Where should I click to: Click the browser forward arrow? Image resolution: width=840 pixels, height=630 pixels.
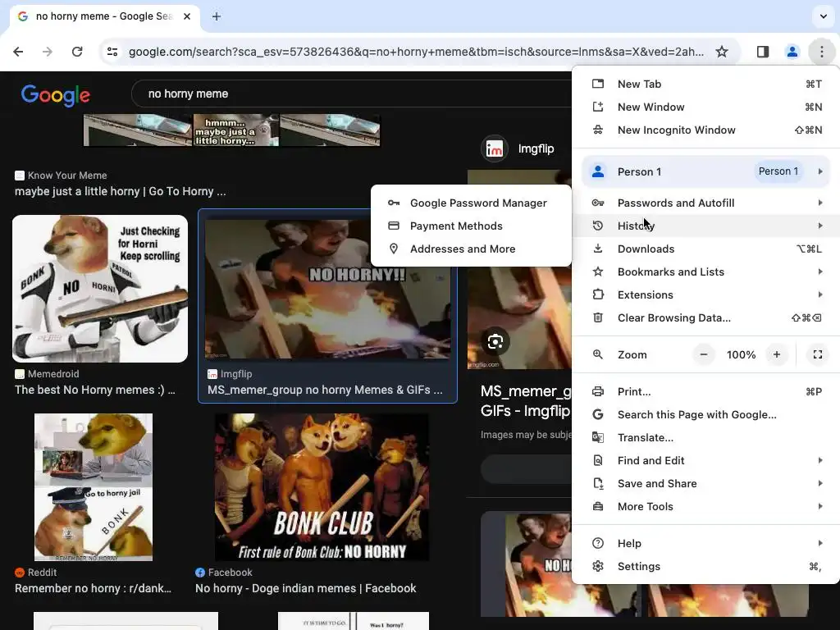tap(48, 52)
